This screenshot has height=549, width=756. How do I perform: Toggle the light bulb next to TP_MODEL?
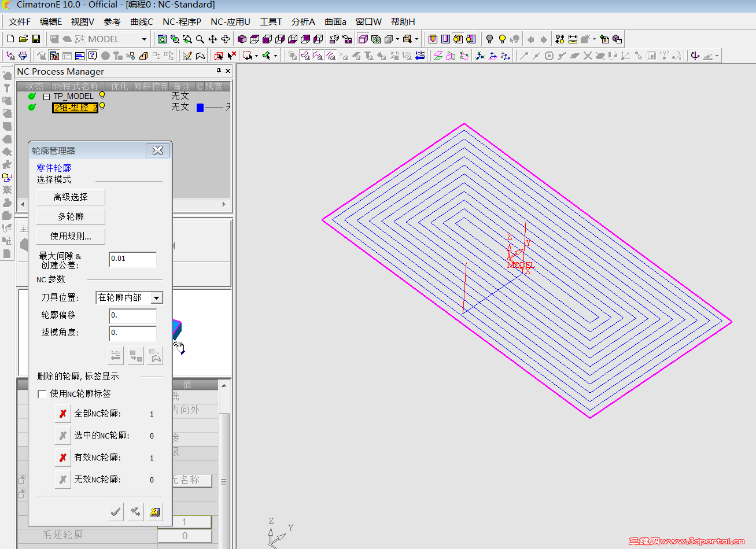pos(102,95)
